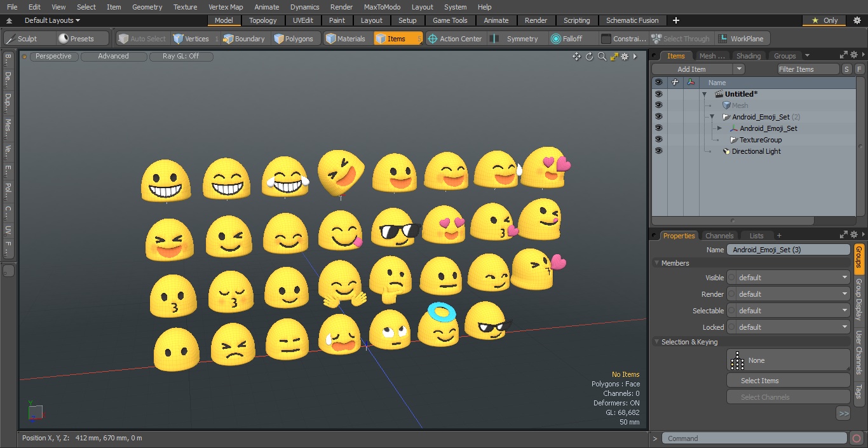Open the Properties panel settings gear
Screen dimensions: 868x448
(x=853, y=235)
